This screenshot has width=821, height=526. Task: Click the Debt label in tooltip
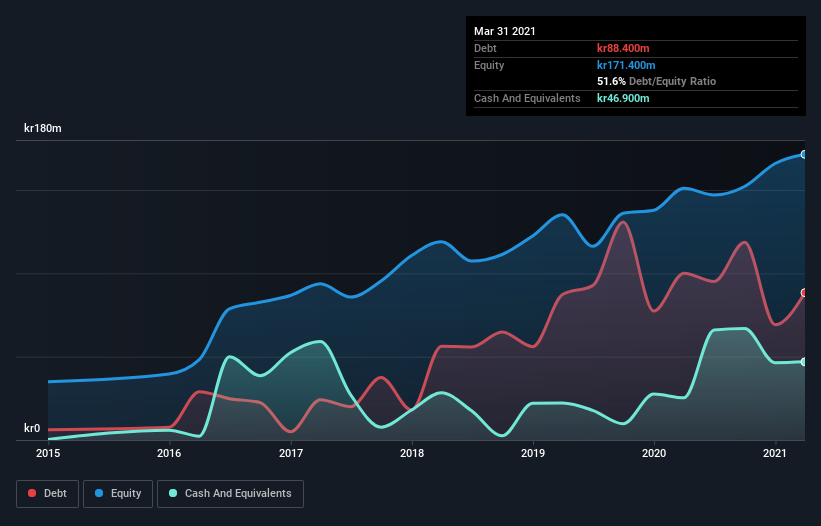[x=485, y=48]
